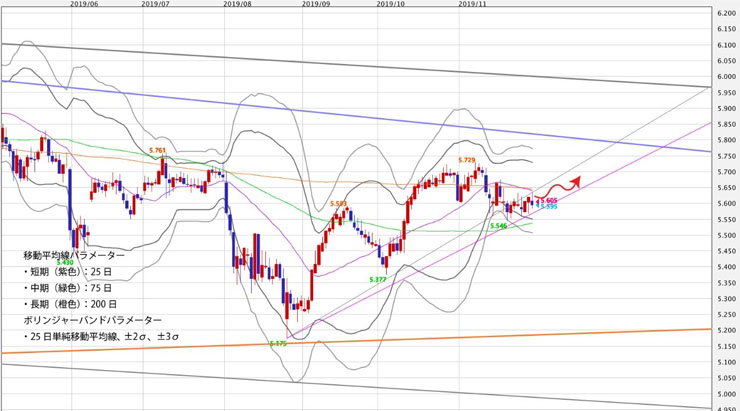740x411 pixels.
Task: Click the 5.729 high annotation
Action: click(466, 160)
